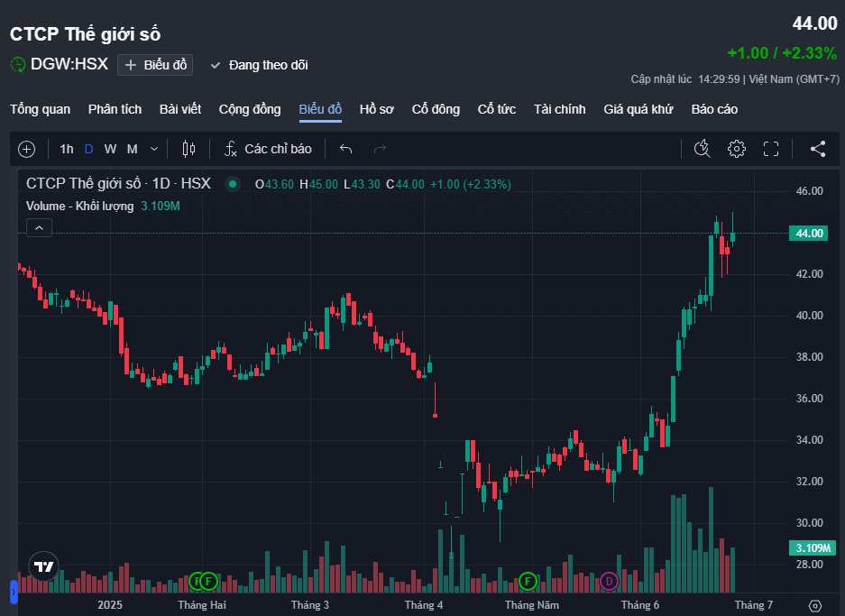Open the candlestick chart type selector
This screenshot has height=616, width=845.
pyautogui.click(x=188, y=149)
